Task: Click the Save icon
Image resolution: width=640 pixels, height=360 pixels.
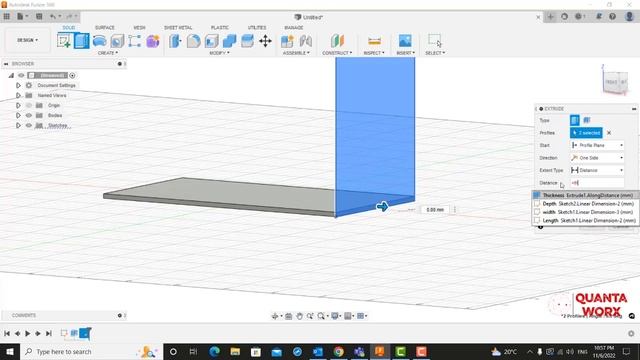Action: [x=39, y=16]
